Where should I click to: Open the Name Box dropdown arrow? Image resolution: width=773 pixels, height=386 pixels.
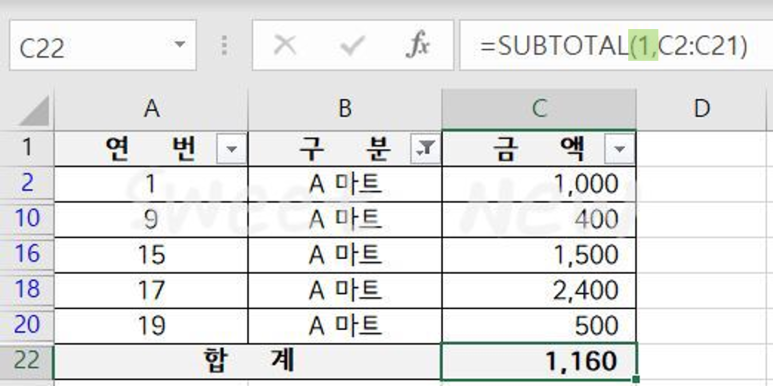(x=180, y=44)
